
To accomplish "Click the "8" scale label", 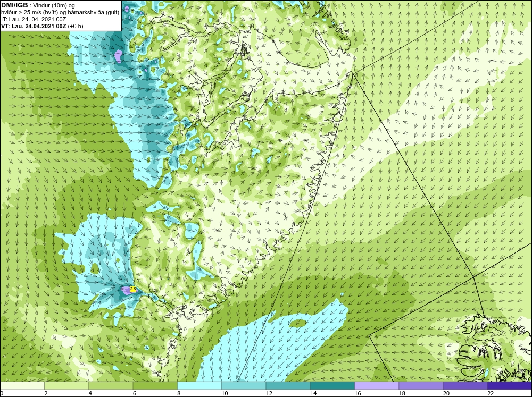I will click(x=179, y=393).
